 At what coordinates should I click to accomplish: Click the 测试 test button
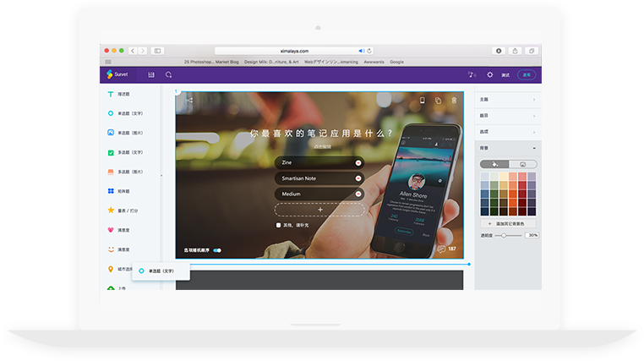[505, 75]
